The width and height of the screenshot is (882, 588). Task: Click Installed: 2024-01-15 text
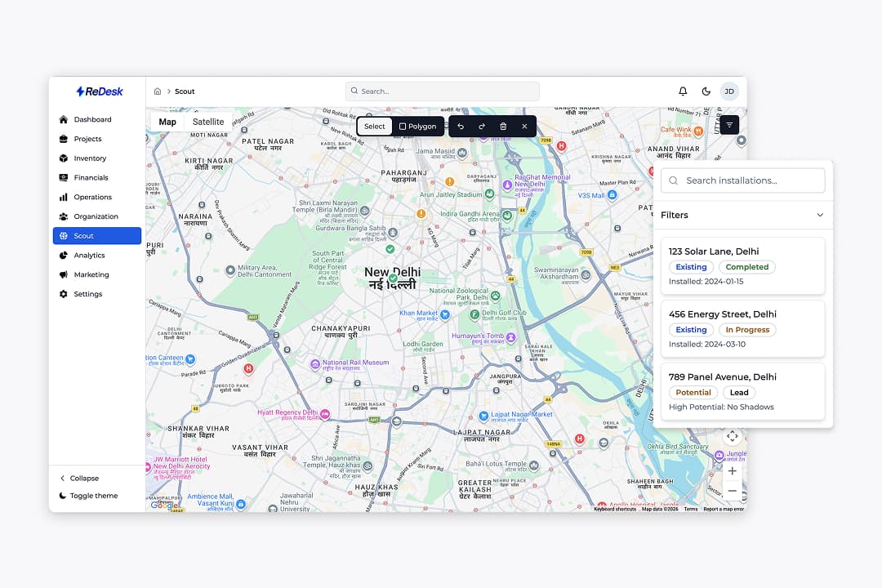point(706,281)
